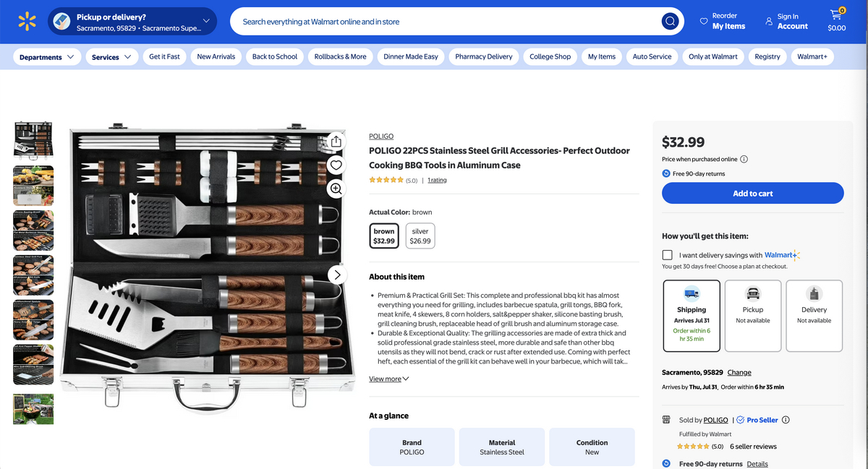Open Rollbacks & More
The width and height of the screenshot is (868, 469).
click(x=340, y=56)
